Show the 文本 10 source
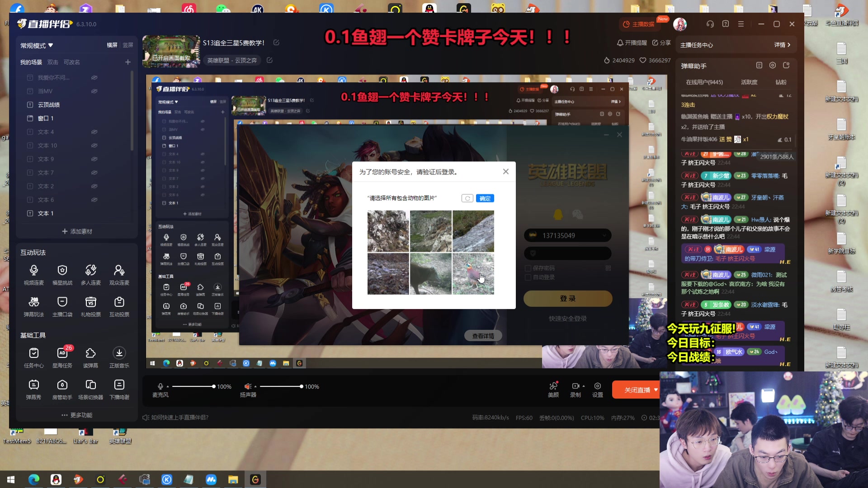The image size is (868, 488). click(94, 145)
